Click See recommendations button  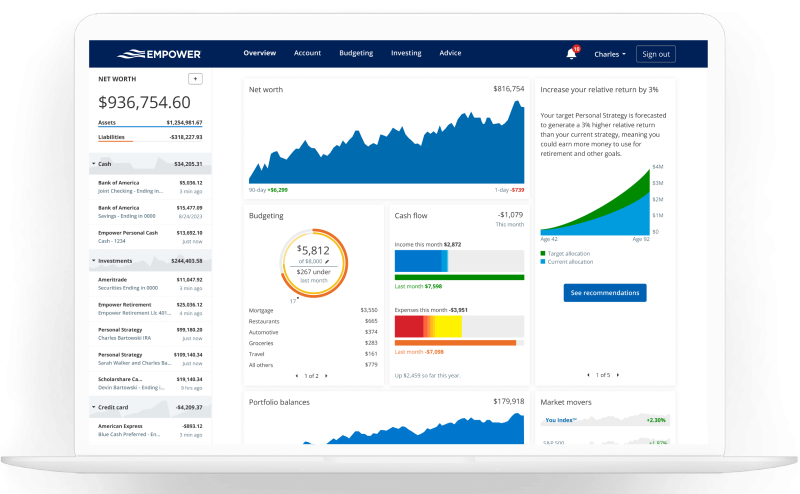tap(605, 292)
